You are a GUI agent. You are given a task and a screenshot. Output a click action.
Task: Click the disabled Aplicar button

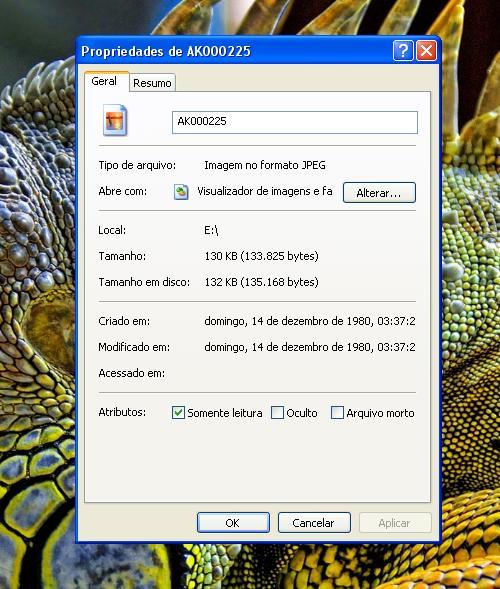(395, 523)
